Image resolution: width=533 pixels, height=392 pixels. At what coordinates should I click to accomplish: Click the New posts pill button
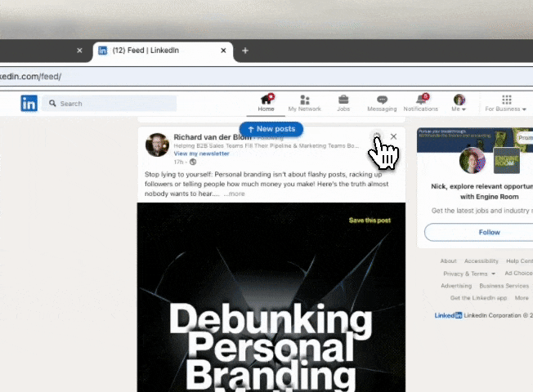click(271, 129)
